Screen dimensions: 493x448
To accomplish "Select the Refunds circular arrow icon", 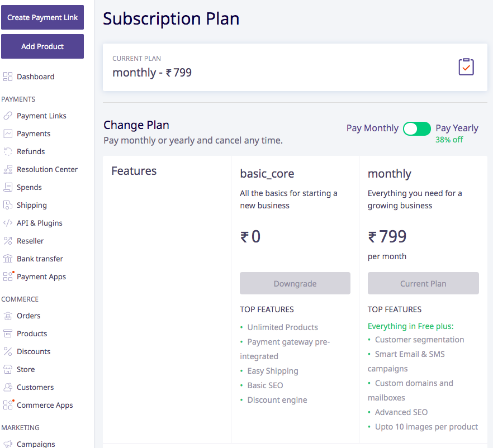I will pos(8,151).
